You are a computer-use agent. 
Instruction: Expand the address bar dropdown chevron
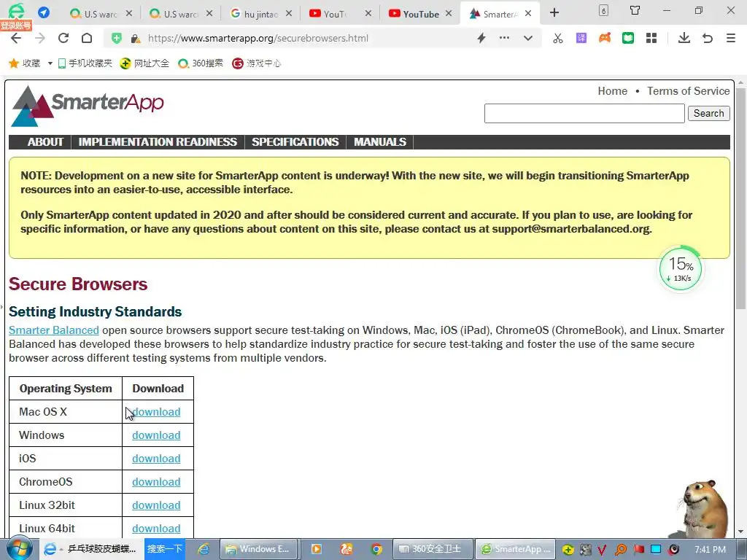[x=528, y=38]
